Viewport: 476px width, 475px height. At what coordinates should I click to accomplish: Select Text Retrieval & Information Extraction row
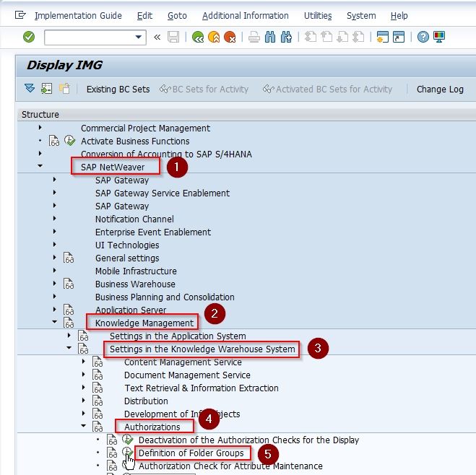(x=202, y=388)
